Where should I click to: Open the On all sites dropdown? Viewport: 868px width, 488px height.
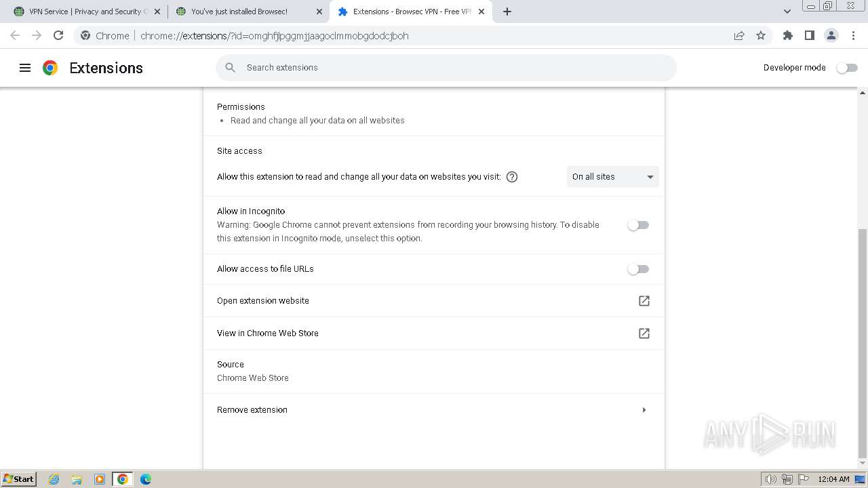(613, 177)
